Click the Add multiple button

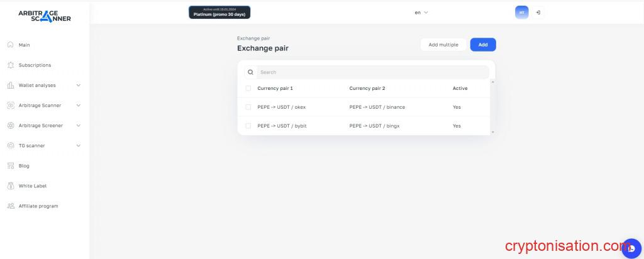tap(443, 45)
